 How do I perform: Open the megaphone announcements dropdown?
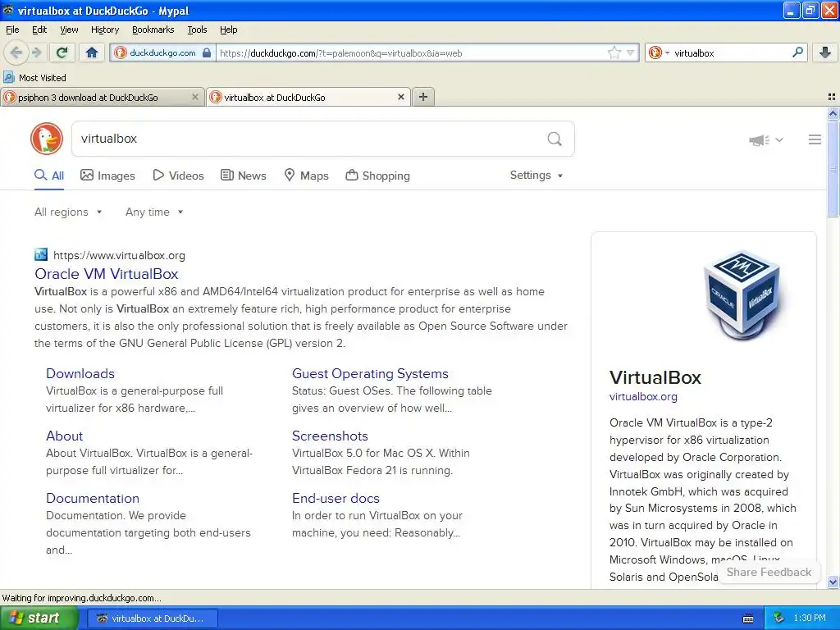click(766, 139)
